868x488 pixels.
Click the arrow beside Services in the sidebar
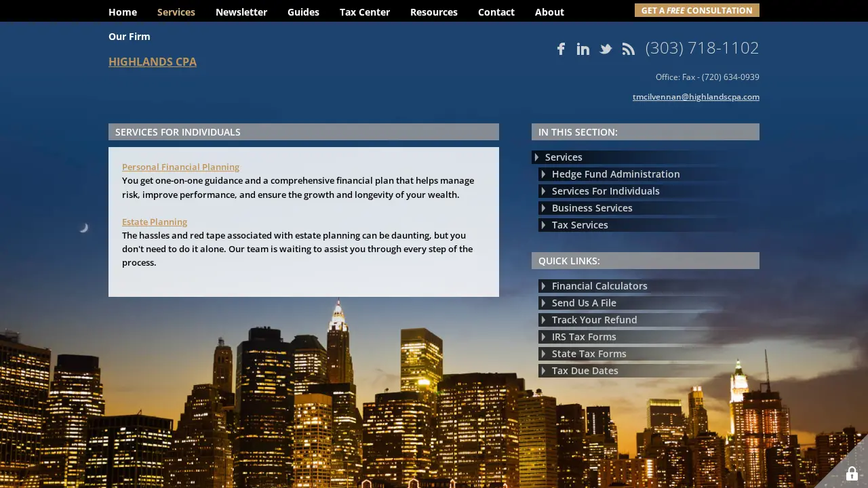536,157
